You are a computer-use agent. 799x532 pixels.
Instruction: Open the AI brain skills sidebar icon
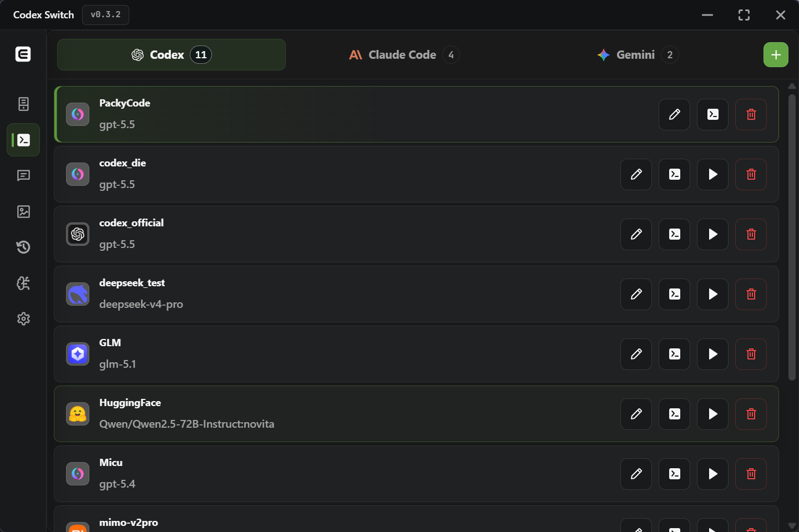[x=23, y=283]
